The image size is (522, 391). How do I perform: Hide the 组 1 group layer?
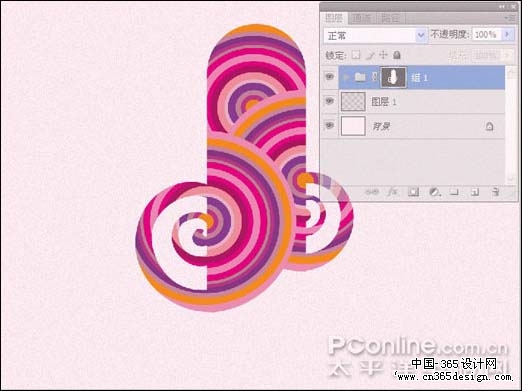(x=330, y=77)
